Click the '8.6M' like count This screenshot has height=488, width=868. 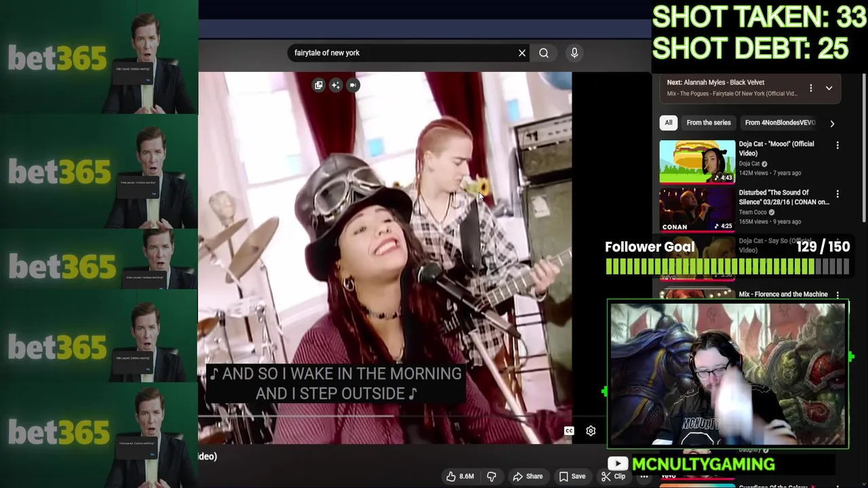(467, 476)
